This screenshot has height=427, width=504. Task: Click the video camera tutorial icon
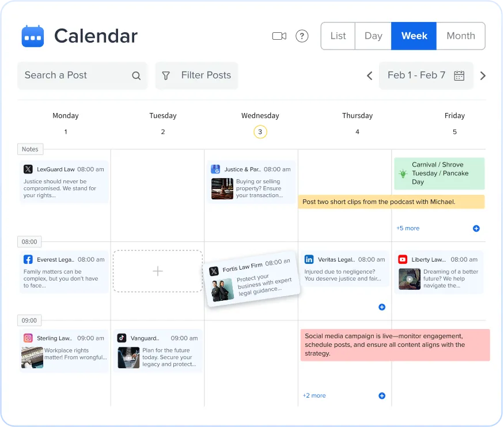tap(279, 36)
